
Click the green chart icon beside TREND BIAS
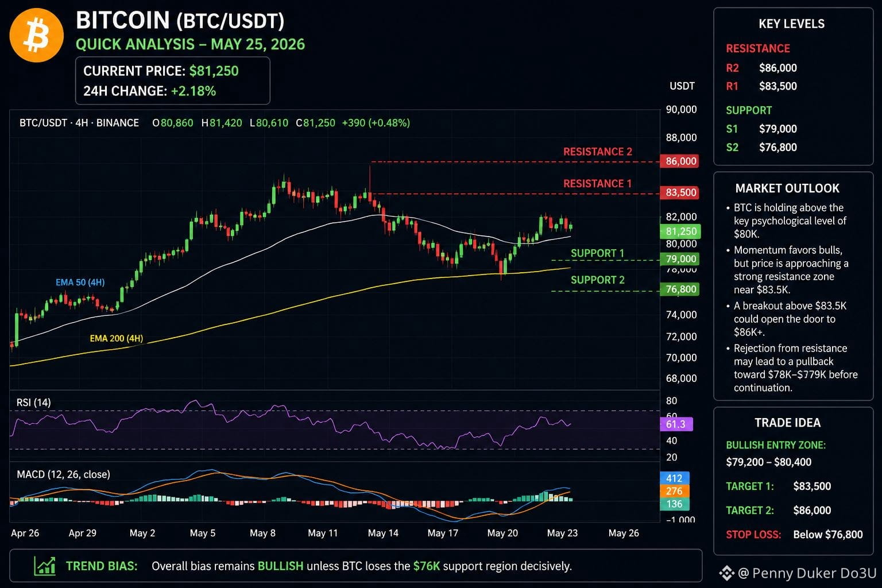click(45, 566)
